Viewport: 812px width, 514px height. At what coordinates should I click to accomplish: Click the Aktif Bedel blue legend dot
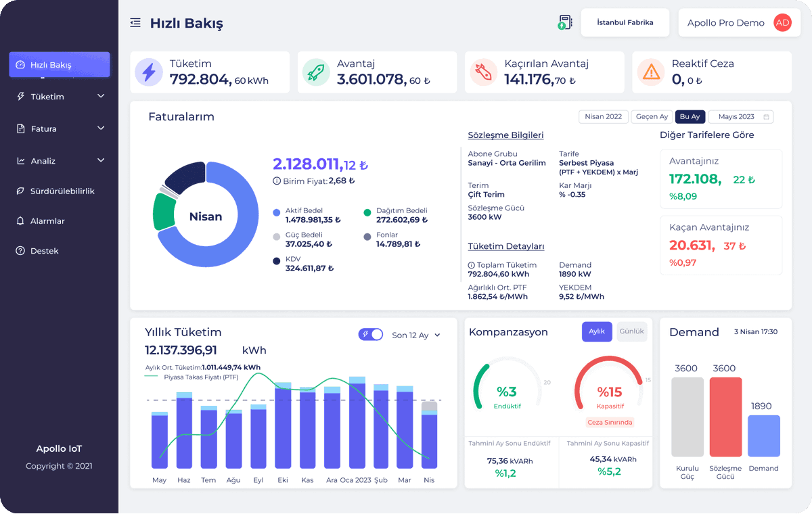tap(276, 212)
